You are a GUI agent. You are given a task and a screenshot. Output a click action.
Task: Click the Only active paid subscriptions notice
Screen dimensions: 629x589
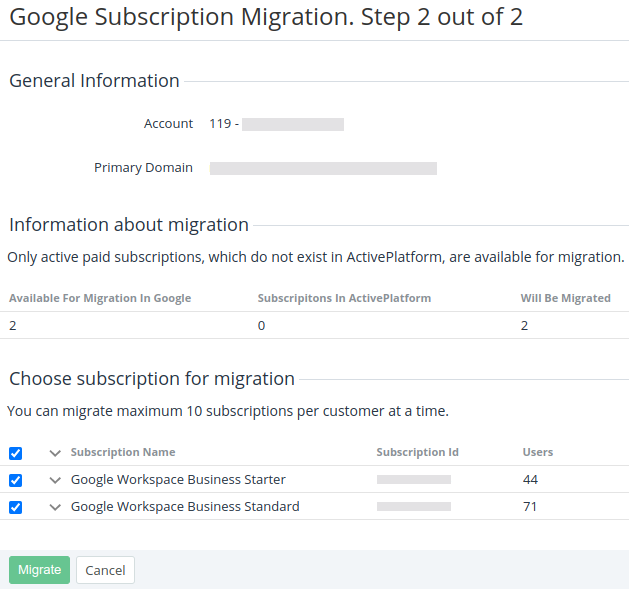[316, 257]
